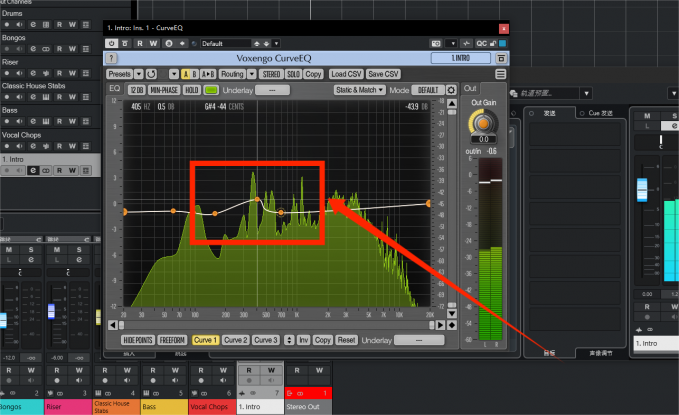This screenshot has height=415, width=679.
Task: Switch to the Out tab
Action: 470,89
